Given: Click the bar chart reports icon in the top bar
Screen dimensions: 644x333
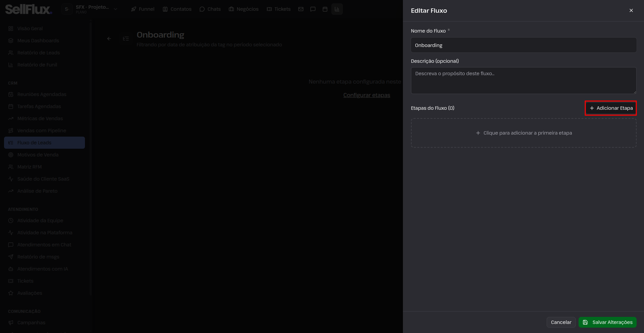Looking at the screenshot, I should click(x=337, y=9).
